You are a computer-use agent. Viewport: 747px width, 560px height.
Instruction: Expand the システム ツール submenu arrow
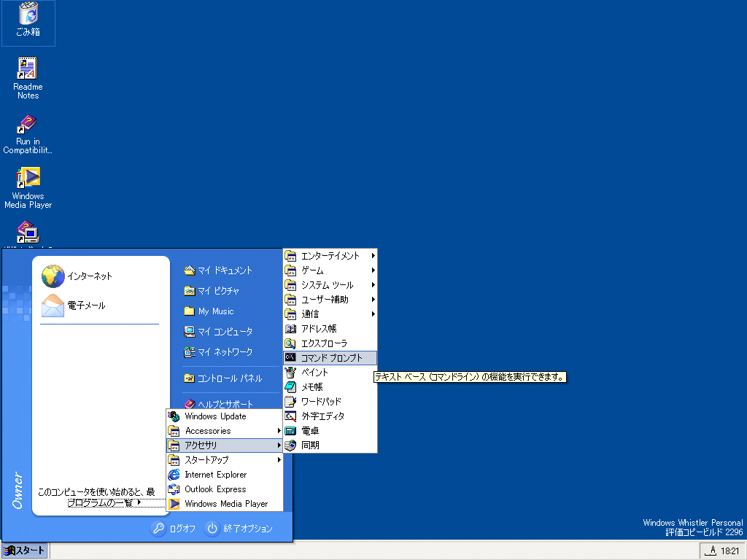(x=373, y=285)
